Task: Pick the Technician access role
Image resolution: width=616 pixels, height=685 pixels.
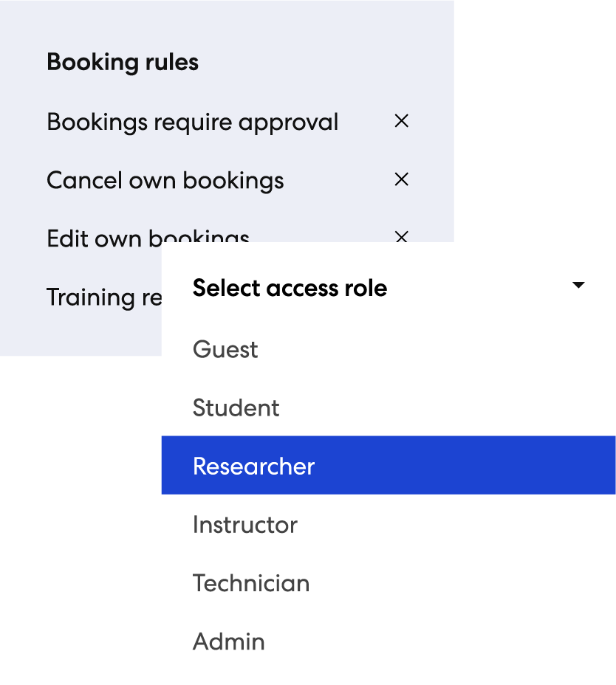Action: pos(250,583)
